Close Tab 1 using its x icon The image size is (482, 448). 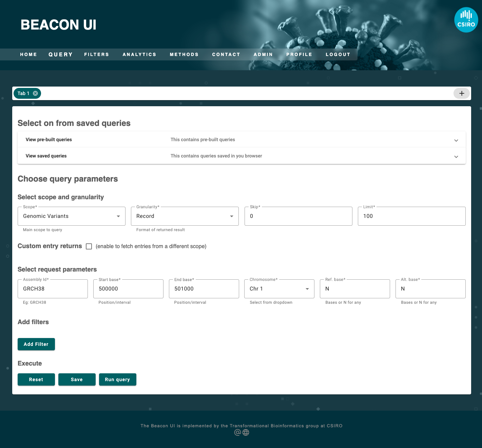click(x=35, y=93)
